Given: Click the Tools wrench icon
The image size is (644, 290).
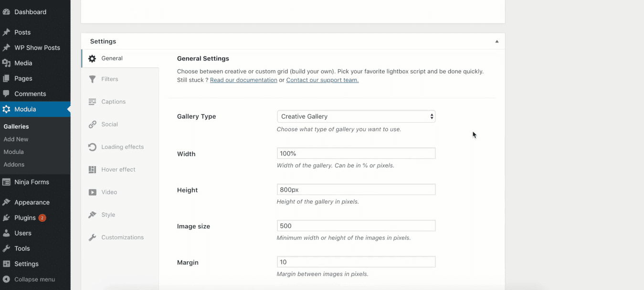Looking at the screenshot, I should [6, 249].
